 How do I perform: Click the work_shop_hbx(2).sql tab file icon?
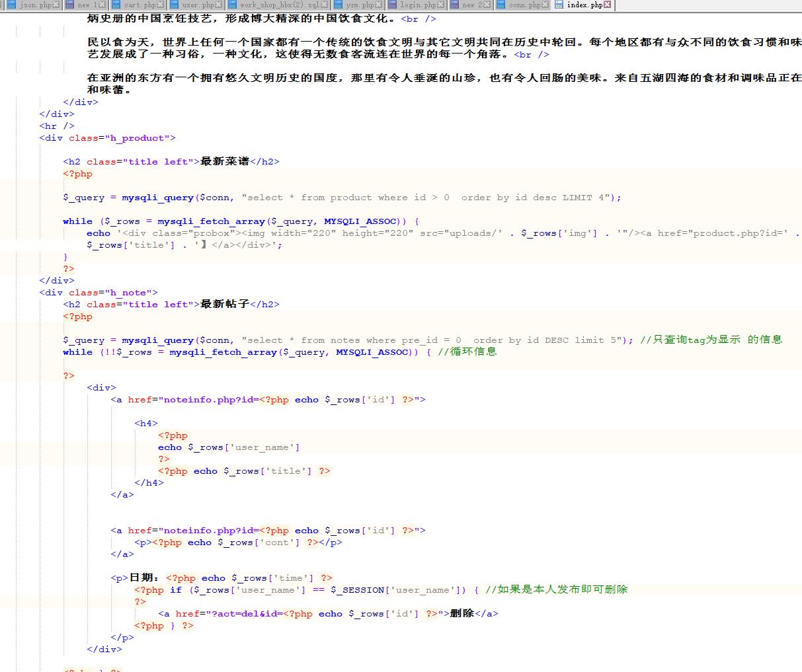[232, 5]
